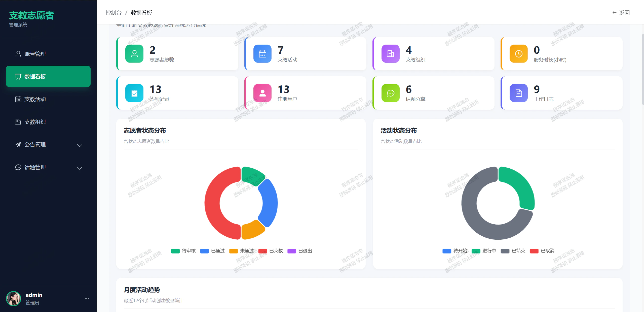Toggle the 已支教 red legend item

click(271, 251)
